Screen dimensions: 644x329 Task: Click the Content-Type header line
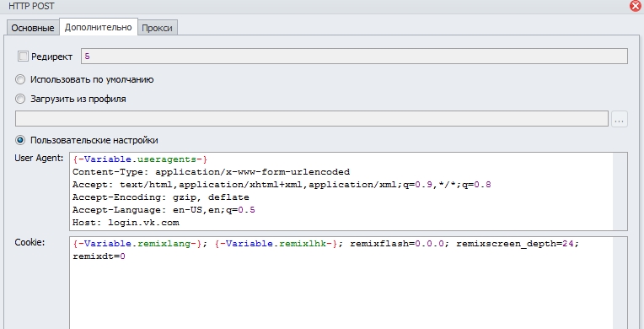tap(211, 172)
